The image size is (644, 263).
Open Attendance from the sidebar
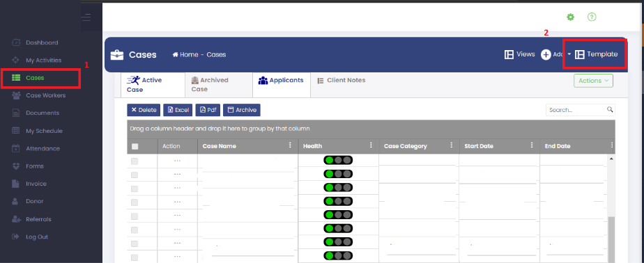[43, 148]
